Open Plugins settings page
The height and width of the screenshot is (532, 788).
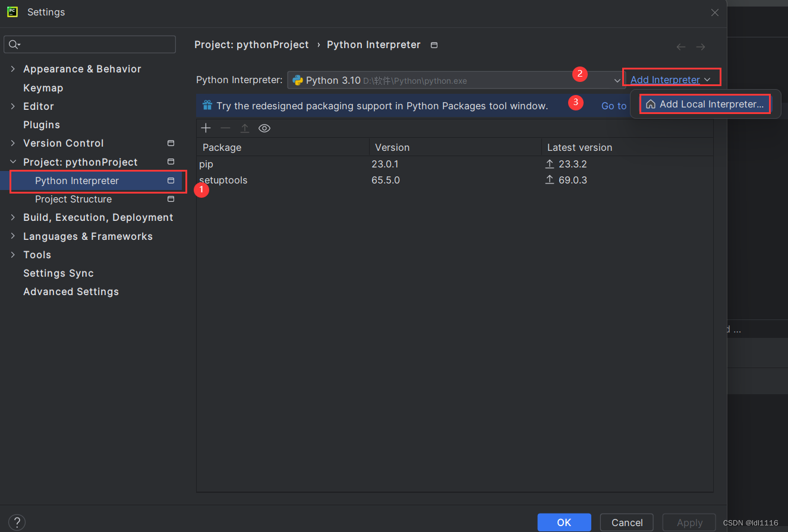click(42, 125)
